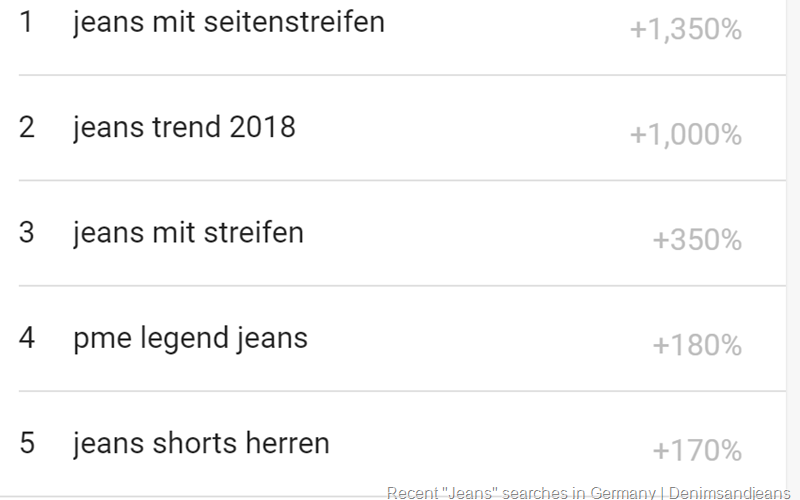
Task: Click the 'Denimsandjeans' caption text
Action: tap(729, 493)
